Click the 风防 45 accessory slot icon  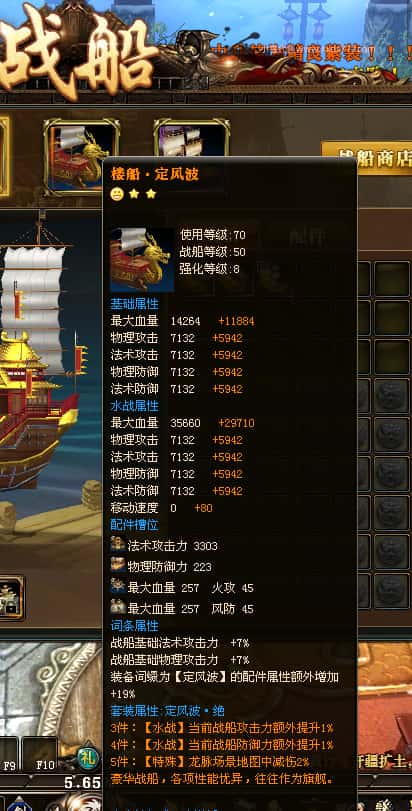pyautogui.click(x=117, y=607)
